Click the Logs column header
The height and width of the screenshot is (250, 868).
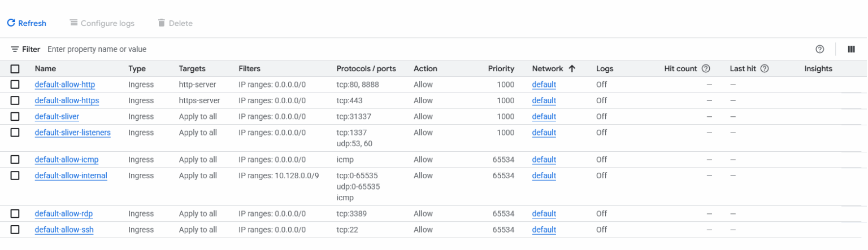pyautogui.click(x=605, y=69)
